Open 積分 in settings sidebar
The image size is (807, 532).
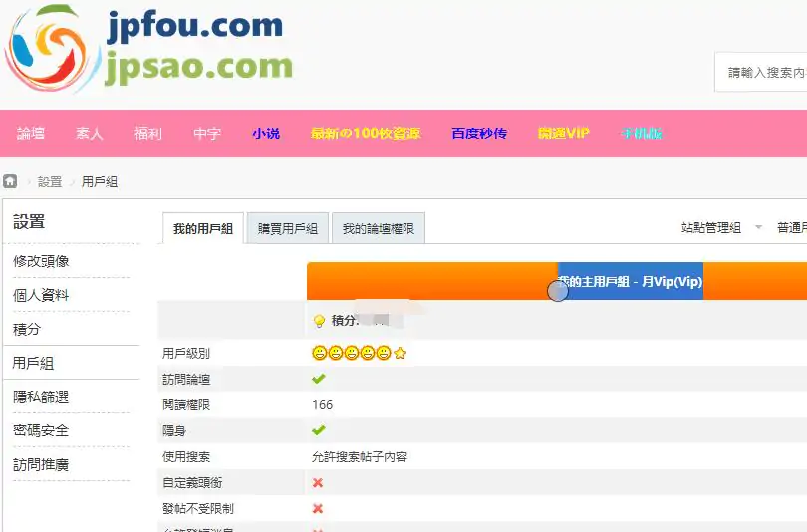point(27,329)
